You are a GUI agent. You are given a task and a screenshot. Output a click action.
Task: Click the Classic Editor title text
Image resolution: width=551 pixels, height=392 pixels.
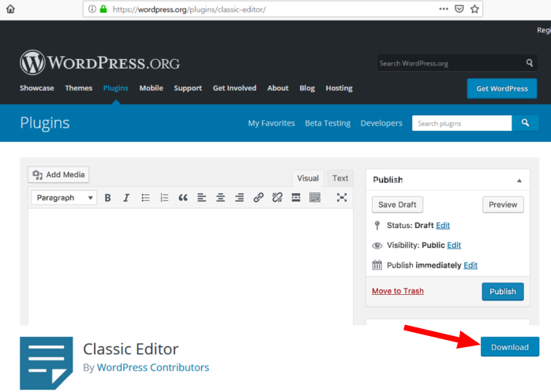coord(131,349)
